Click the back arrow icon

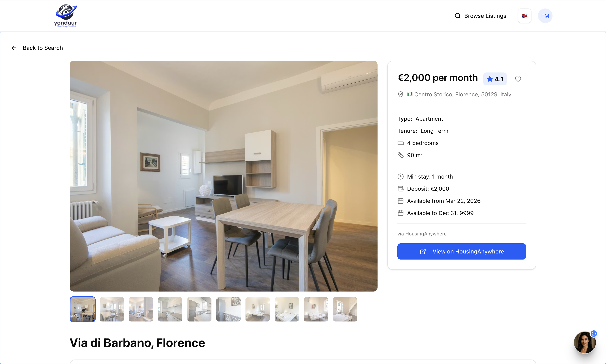(14, 48)
